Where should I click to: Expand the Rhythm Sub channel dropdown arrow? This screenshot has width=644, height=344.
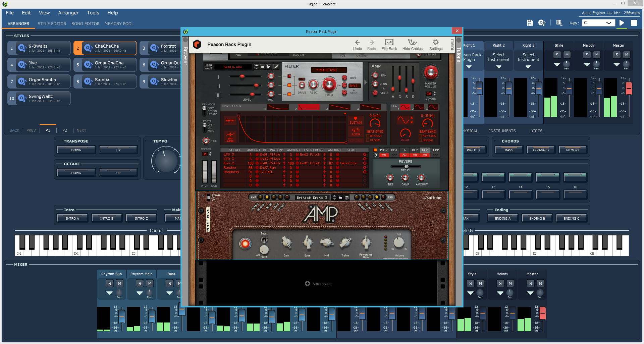(x=109, y=293)
